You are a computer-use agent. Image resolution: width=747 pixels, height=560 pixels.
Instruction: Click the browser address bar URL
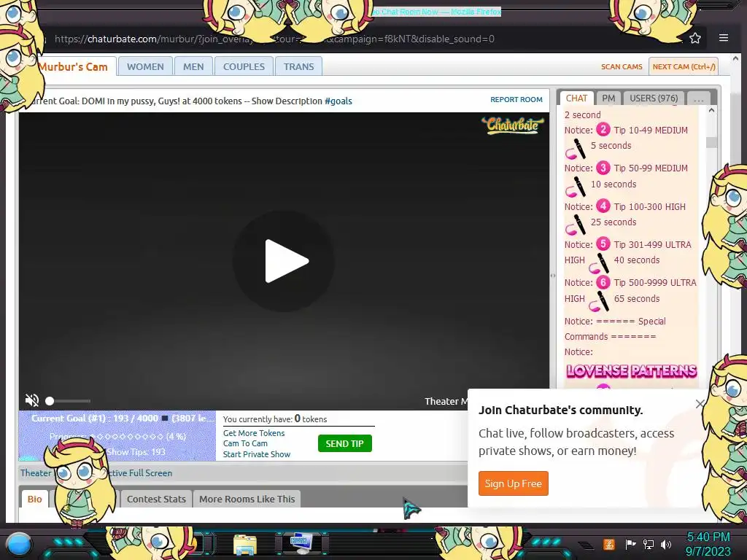point(274,39)
